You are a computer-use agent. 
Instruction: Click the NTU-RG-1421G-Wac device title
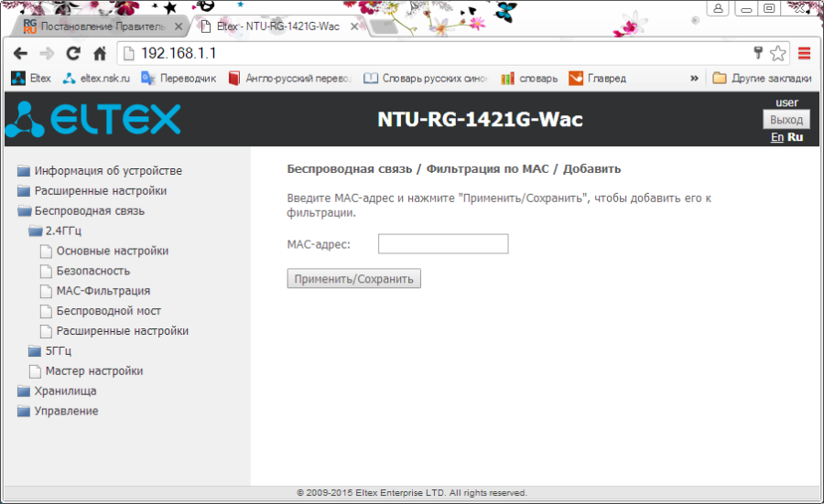[480, 119]
